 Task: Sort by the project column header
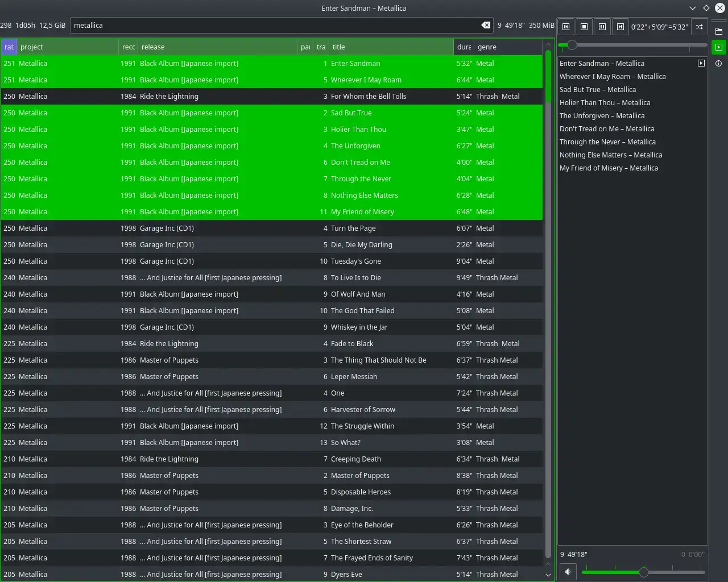tap(68, 47)
